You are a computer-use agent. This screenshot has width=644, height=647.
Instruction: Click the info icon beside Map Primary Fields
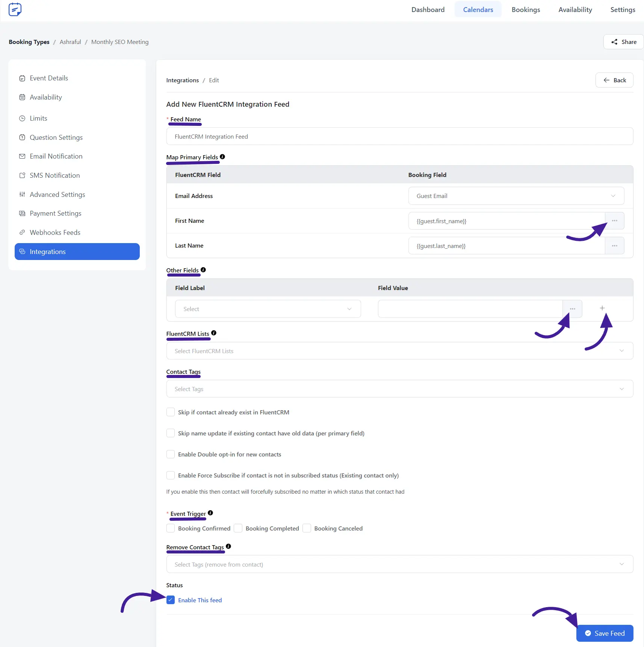click(x=222, y=157)
